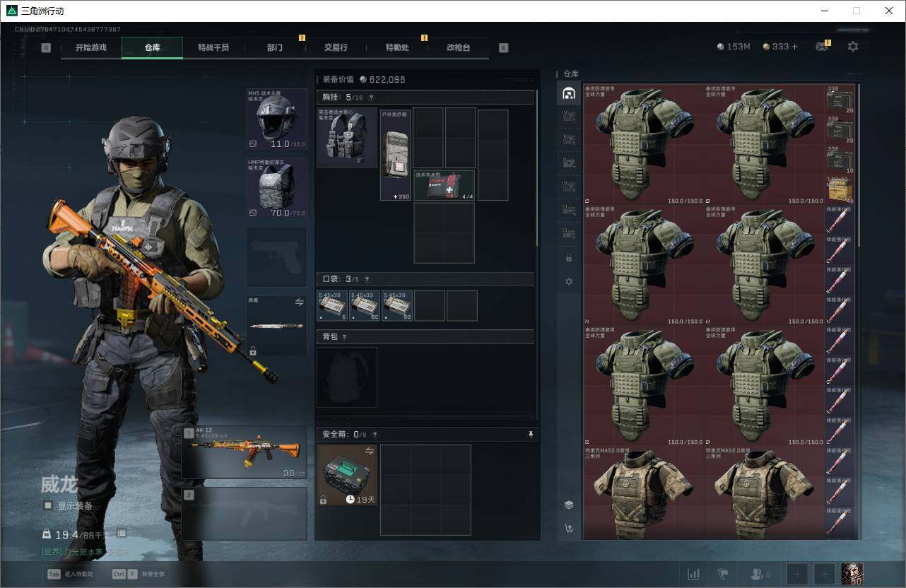Click the empty weapon slot 2
The image size is (906, 588).
click(x=245, y=514)
